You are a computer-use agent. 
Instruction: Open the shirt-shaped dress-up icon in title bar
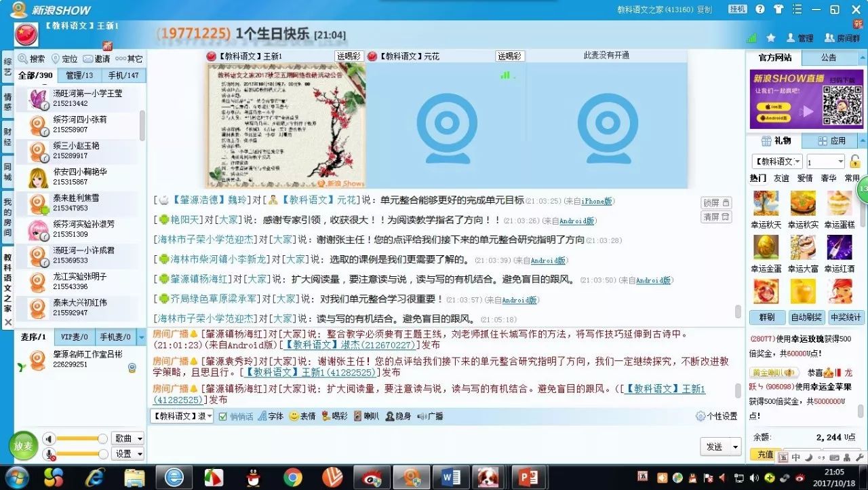click(778, 9)
